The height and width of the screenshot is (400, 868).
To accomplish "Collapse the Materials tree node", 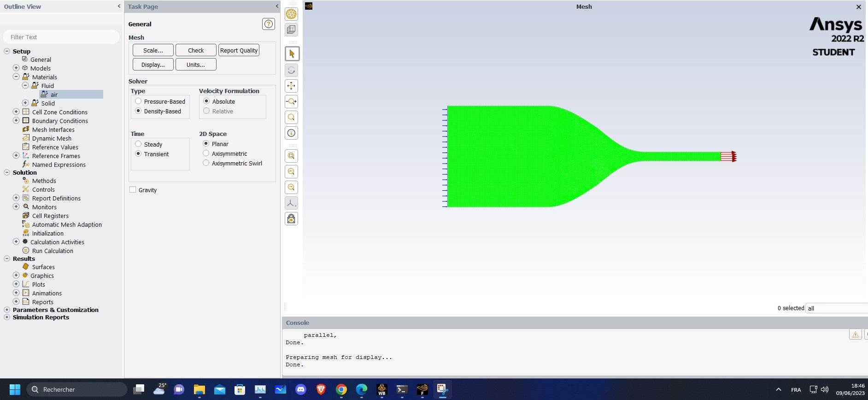I will (16, 76).
